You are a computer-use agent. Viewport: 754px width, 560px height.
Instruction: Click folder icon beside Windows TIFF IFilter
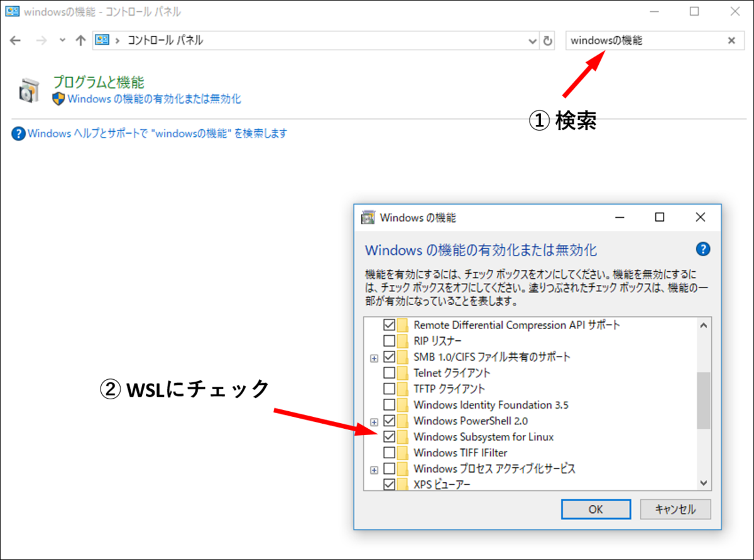pyautogui.click(x=403, y=453)
